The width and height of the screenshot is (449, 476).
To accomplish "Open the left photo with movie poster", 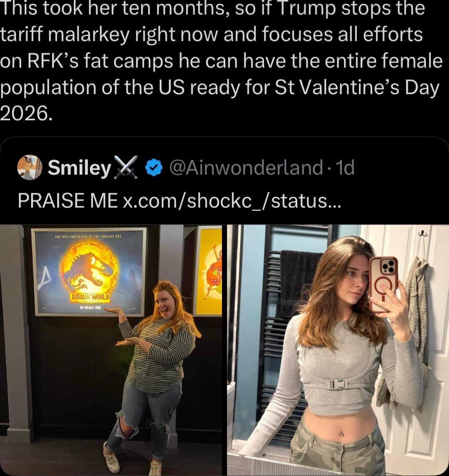I will click(111, 350).
